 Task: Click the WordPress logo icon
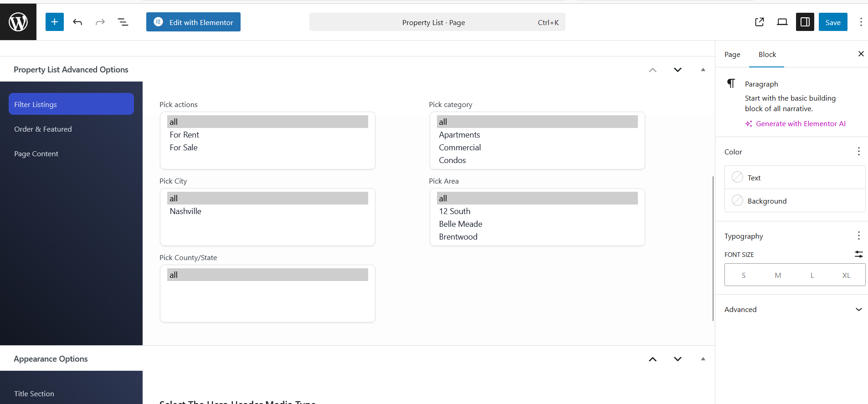pyautogui.click(x=18, y=22)
